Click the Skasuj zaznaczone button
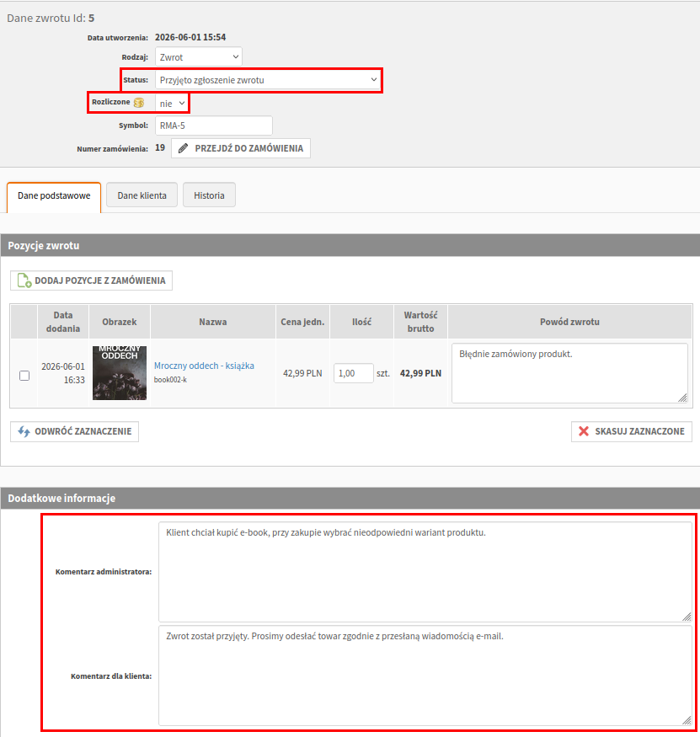700x737 pixels. coord(632,431)
